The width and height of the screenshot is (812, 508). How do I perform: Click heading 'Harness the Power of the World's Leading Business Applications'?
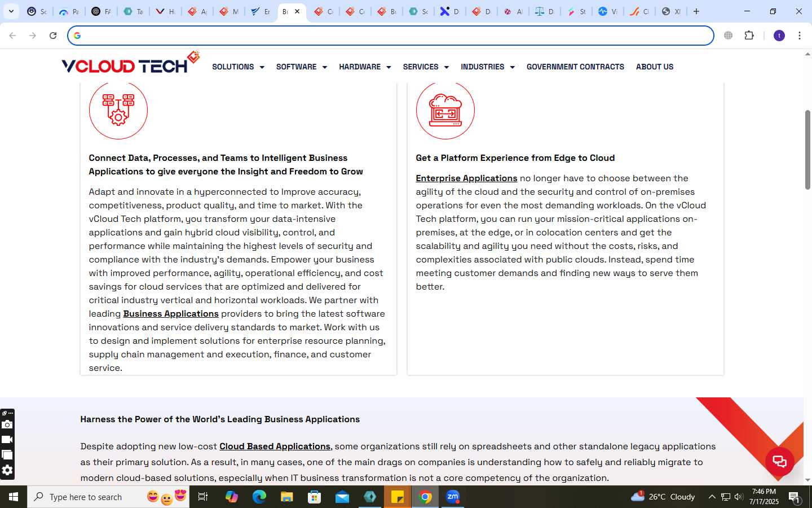(x=220, y=419)
